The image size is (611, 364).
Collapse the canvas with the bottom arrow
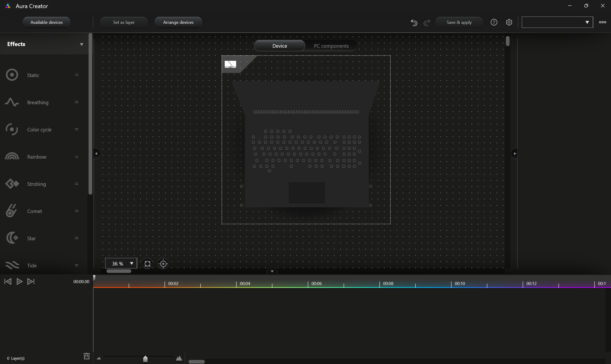pyautogui.click(x=272, y=271)
